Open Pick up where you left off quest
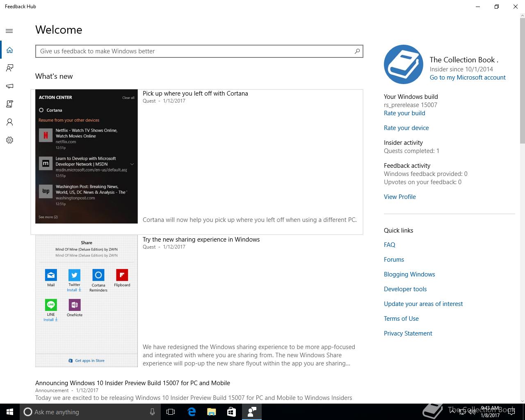Screen dimensions: 525x420 [x=195, y=94]
